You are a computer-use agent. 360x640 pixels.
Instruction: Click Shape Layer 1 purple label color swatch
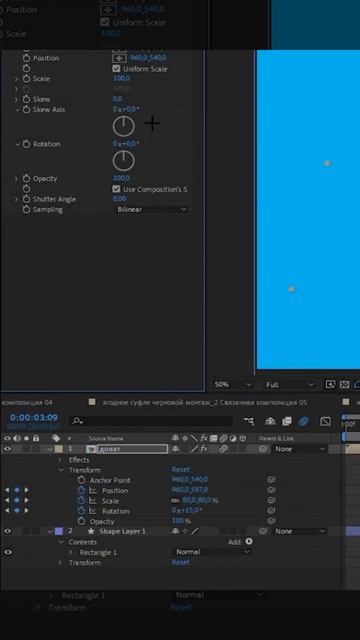[x=58, y=531]
